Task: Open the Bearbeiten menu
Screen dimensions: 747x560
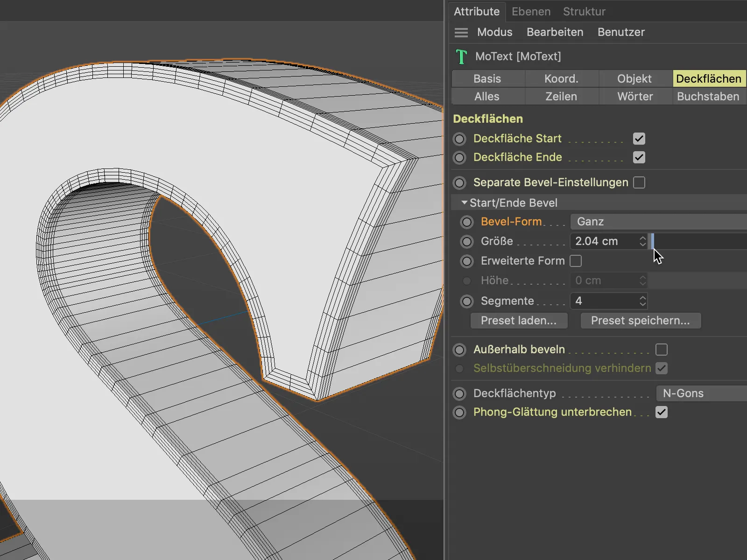Action: pos(555,32)
